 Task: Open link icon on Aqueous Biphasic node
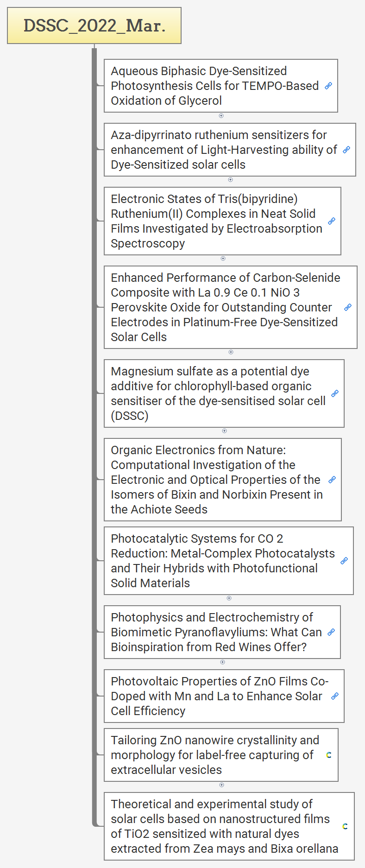point(328,86)
